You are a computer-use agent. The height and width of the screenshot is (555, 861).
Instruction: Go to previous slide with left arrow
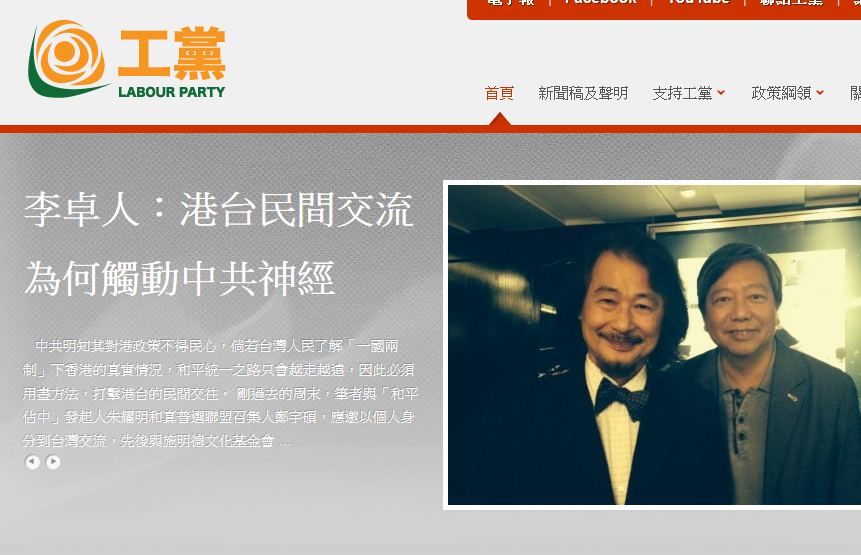coord(32,462)
